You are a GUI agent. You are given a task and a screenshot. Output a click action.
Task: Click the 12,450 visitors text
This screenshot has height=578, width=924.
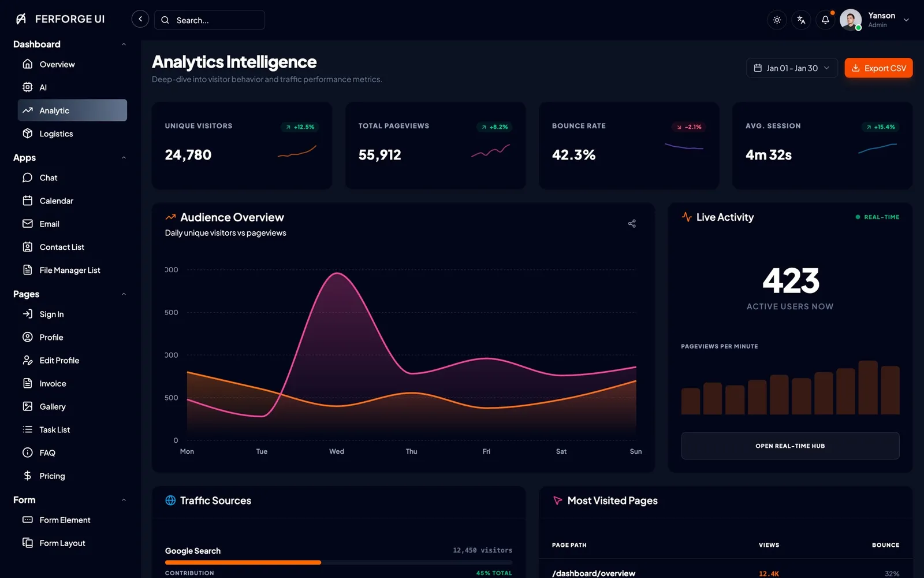(x=482, y=550)
